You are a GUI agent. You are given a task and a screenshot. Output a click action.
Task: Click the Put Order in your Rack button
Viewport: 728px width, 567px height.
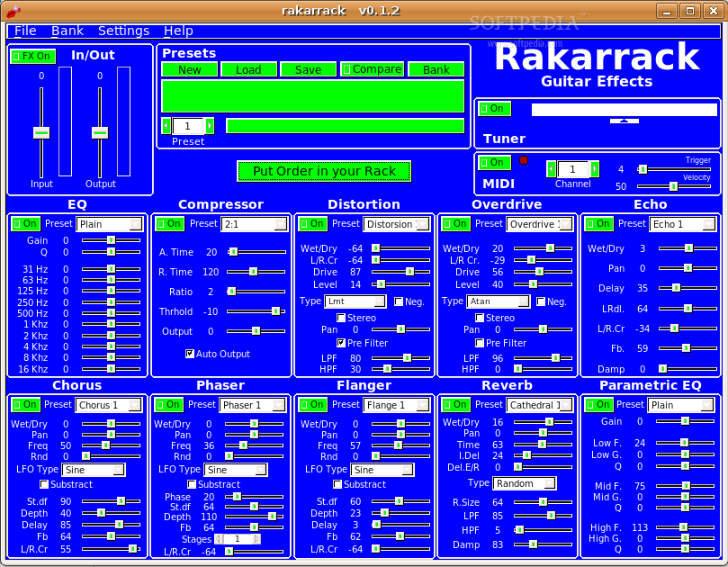[324, 171]
